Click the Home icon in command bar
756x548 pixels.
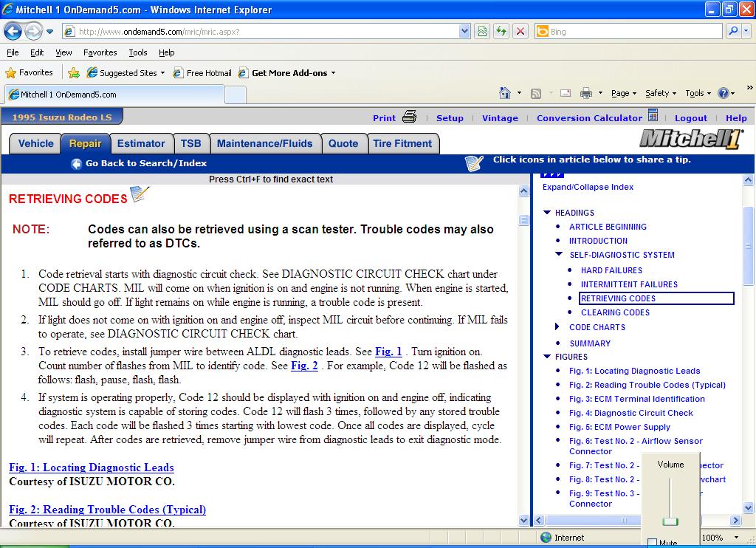click(505, 93)
